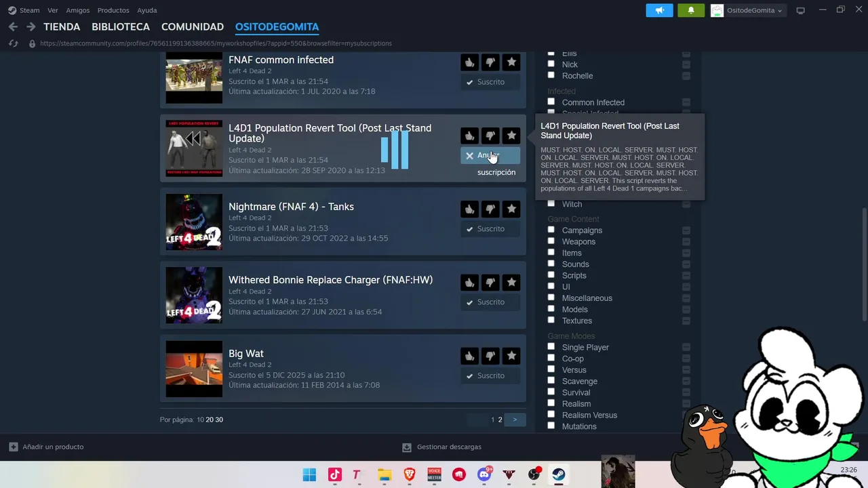
Task: Check the Versus filter
Action: tap(551, 369)
